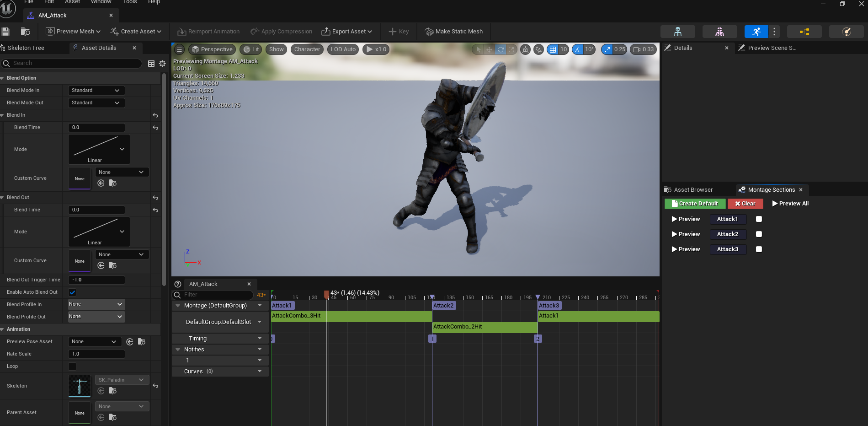
Task: Open Export Asset menu button
Action: 346,32
